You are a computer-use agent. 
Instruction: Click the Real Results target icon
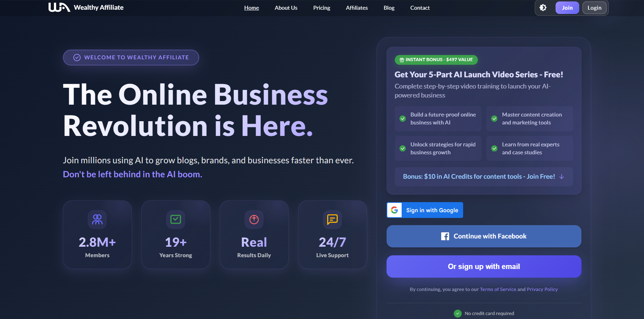254,219
